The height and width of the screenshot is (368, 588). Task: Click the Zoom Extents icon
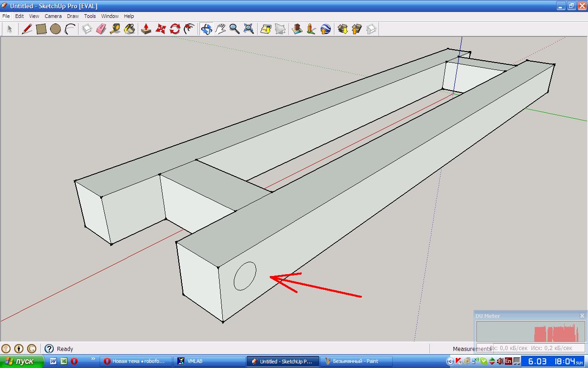[249, 29]
